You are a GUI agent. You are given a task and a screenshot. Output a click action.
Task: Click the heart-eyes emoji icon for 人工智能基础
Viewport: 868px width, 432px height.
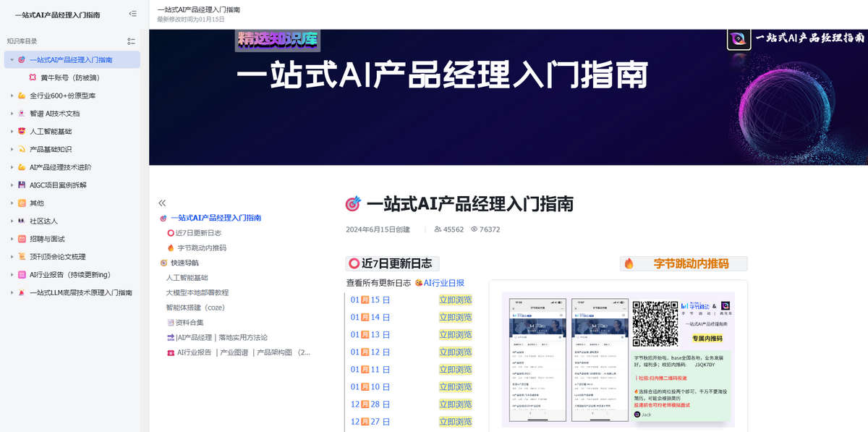22,132
